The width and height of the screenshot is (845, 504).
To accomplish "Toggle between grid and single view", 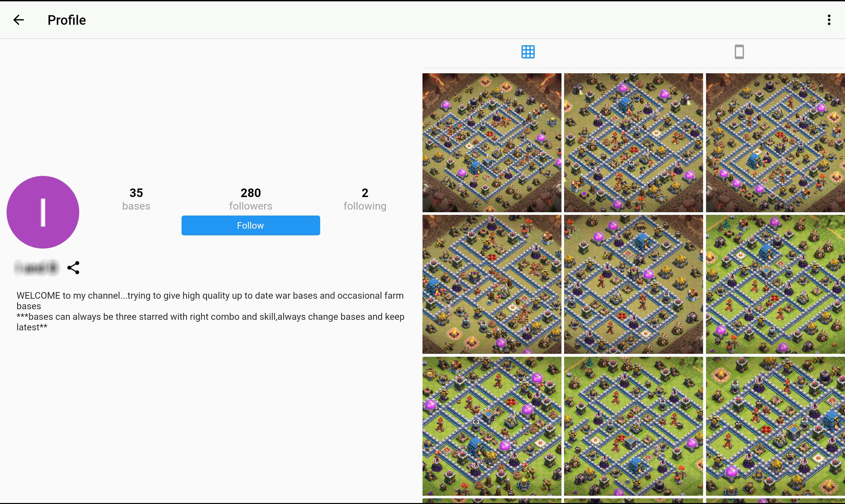I will pos(739,52).
